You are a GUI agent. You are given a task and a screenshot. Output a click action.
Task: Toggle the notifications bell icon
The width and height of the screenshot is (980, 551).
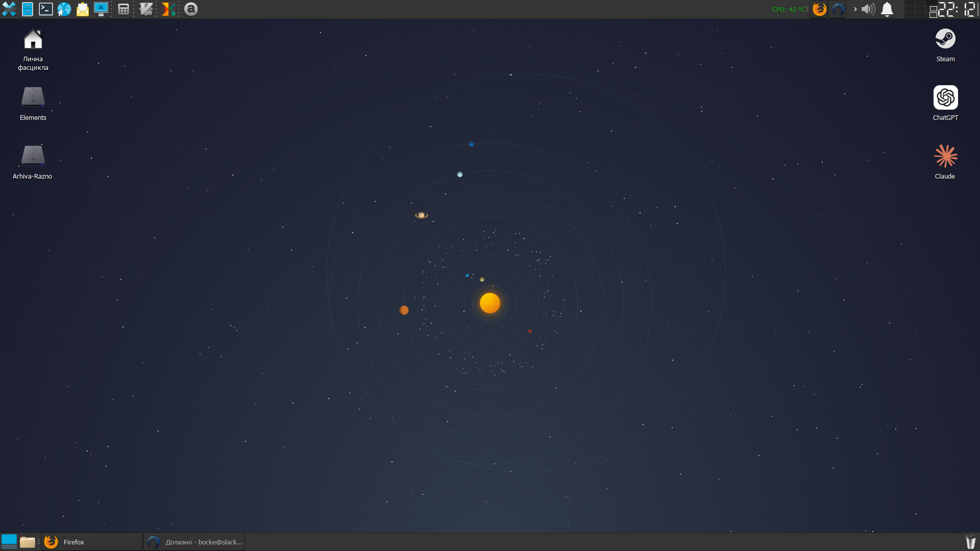[887, 9]
